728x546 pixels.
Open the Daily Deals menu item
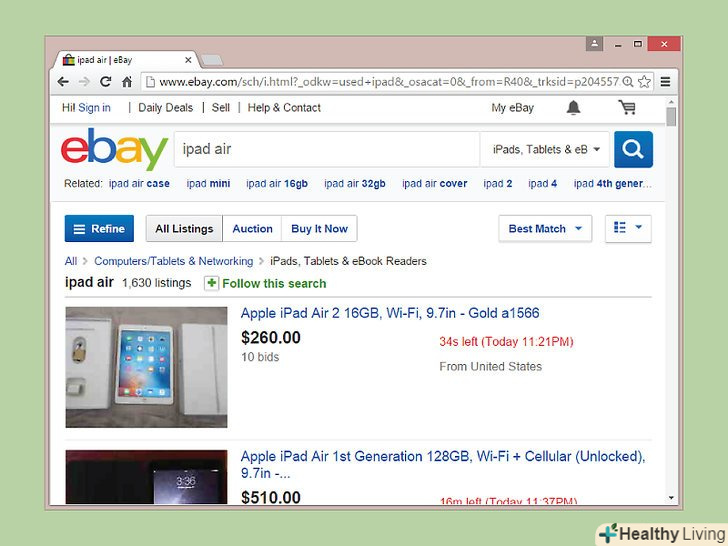[x=166, y=108]
